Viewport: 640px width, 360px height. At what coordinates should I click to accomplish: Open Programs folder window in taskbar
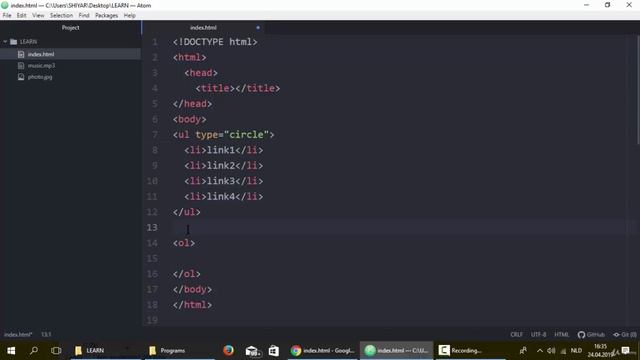point(180,351)
